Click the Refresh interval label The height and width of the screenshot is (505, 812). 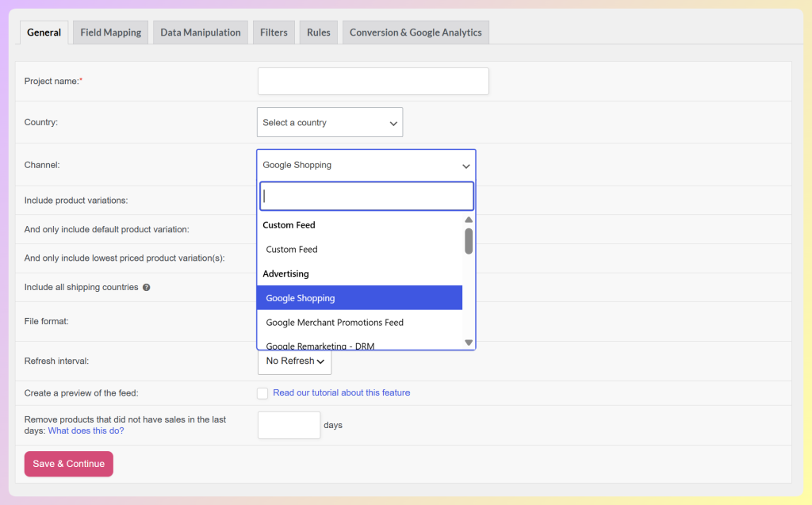56,361
